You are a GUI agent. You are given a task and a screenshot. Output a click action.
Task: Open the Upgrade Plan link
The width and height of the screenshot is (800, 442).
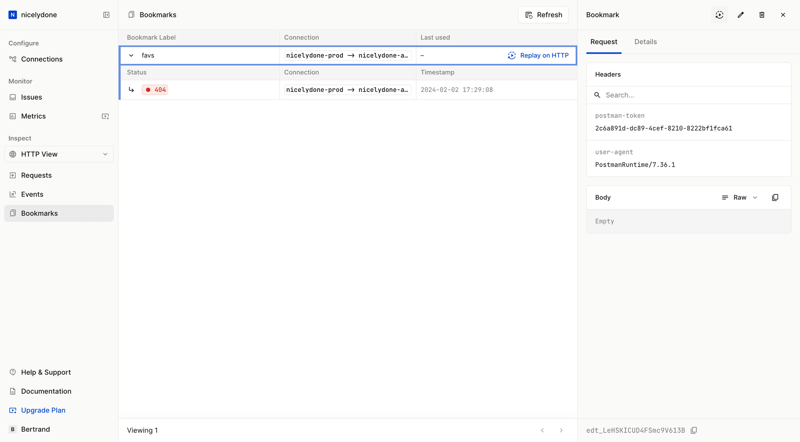coord(43,410)
